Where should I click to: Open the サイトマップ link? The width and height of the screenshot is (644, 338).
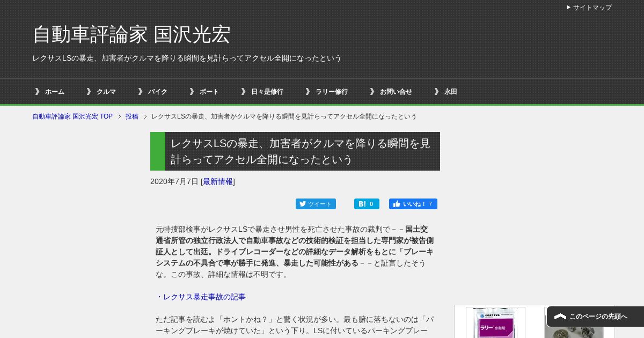(589, 8)
